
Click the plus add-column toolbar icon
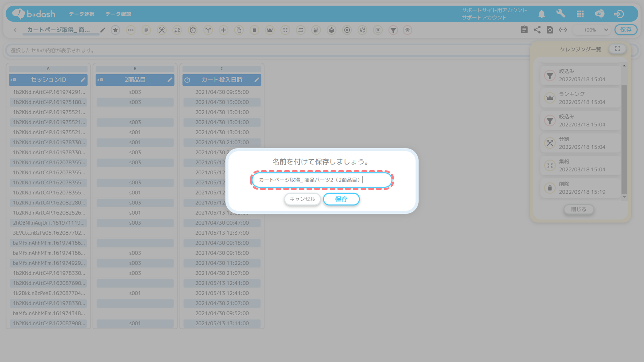(223, 30)
